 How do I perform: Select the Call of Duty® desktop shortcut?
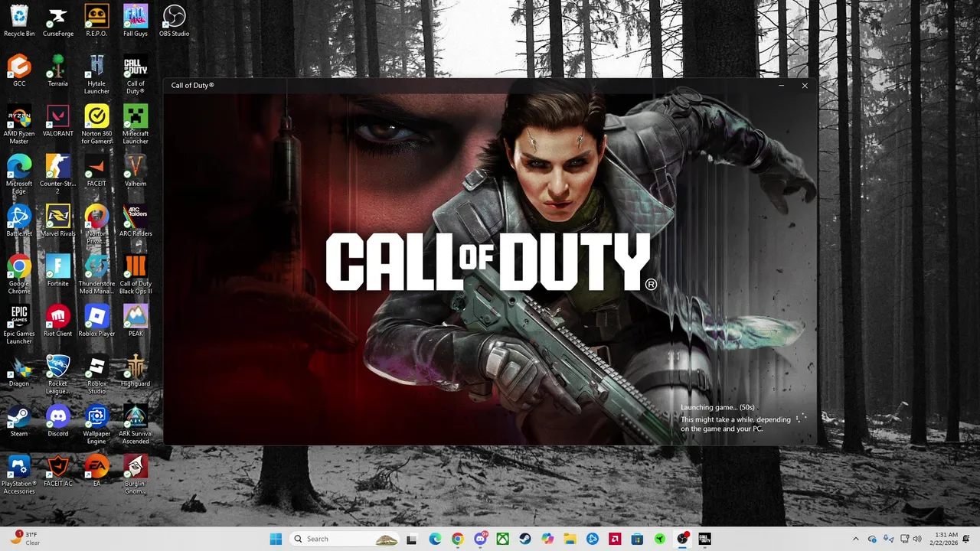tap(136, 74)
